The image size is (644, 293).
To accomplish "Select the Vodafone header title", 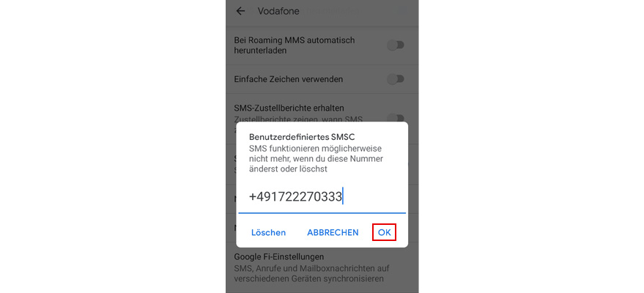I will (x=278, y=11).
